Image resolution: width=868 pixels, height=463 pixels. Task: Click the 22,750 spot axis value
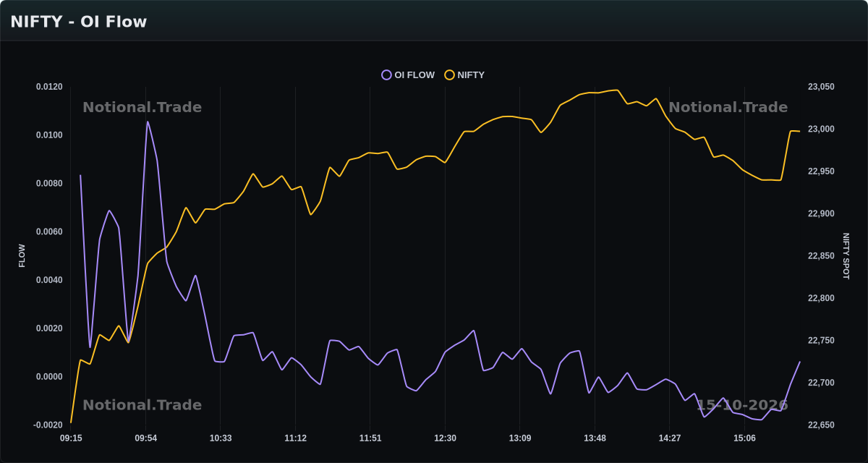821,340
